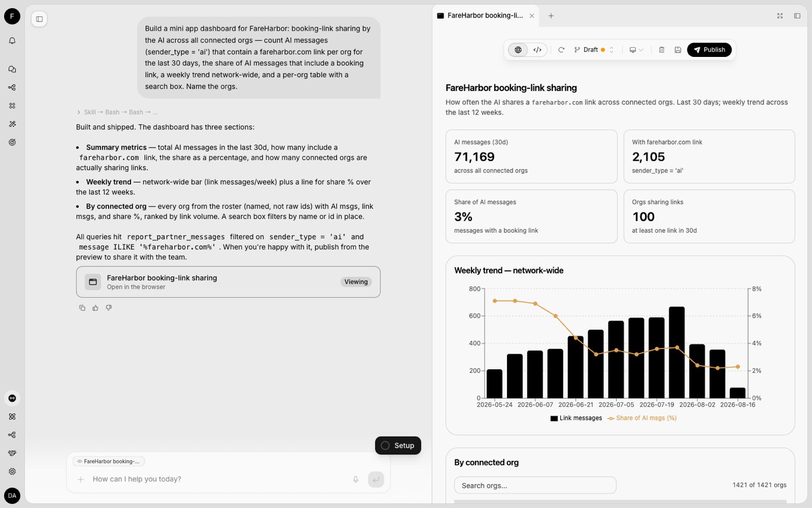
Task: Click the tallest bar in weekly trend chart
Action: click(x=677, y=352)
